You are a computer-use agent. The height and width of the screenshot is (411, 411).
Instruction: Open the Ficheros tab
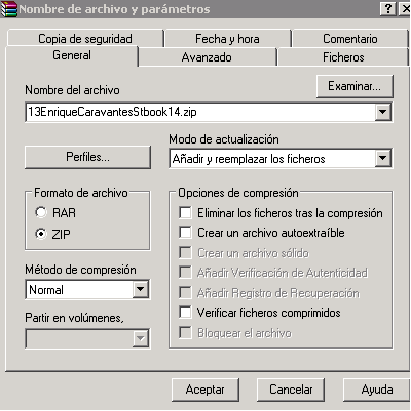(x=343, y=57)
